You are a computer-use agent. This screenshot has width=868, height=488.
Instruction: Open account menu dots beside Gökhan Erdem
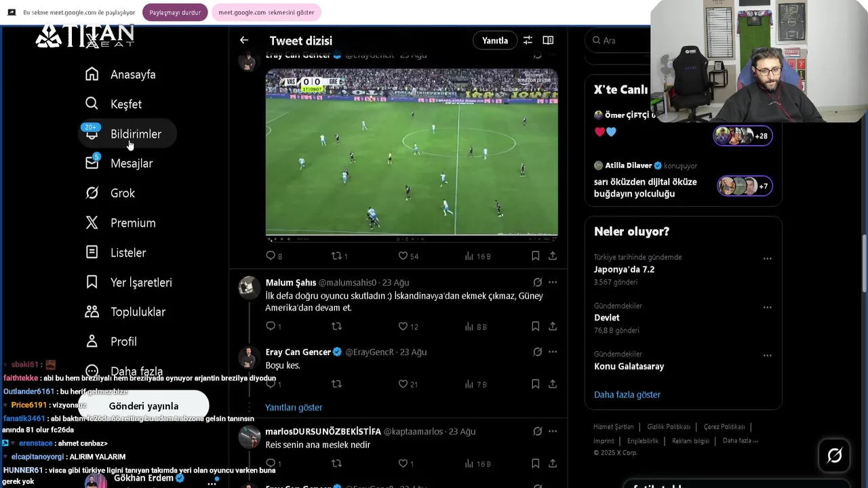pos(212,483)
